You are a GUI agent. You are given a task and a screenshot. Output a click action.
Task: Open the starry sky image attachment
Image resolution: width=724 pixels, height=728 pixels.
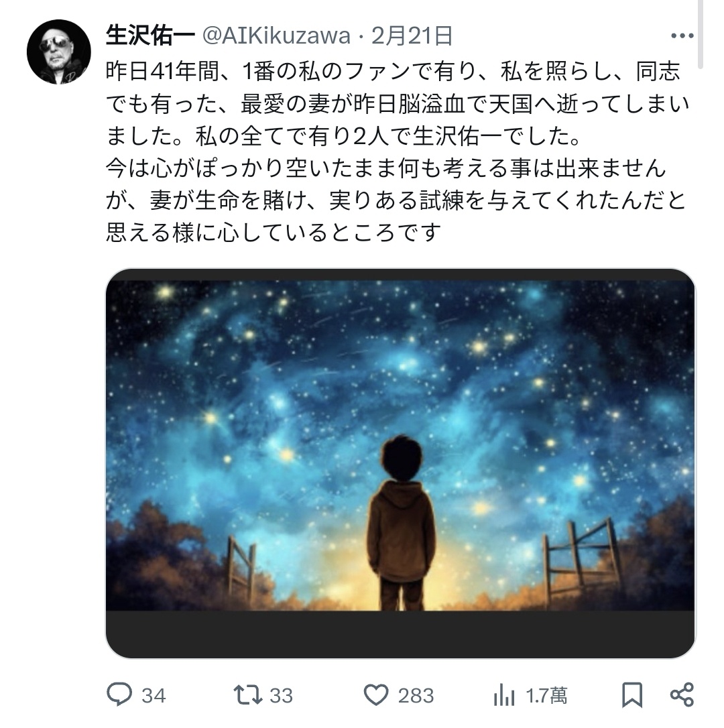coord(400,463)
